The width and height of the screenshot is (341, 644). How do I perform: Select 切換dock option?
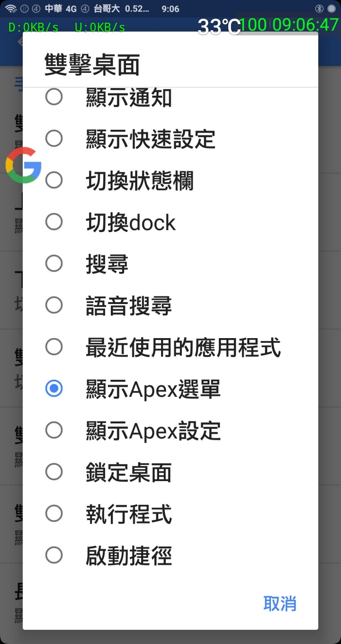pos(170,222)
